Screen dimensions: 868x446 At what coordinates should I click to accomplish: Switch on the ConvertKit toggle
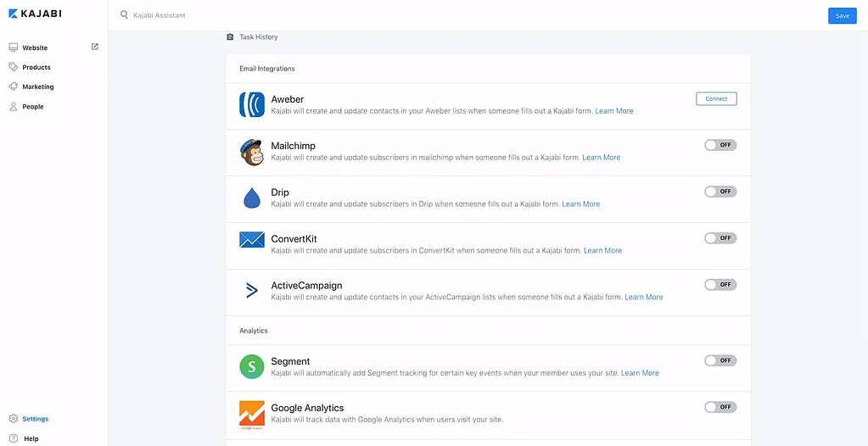(720, 238)
